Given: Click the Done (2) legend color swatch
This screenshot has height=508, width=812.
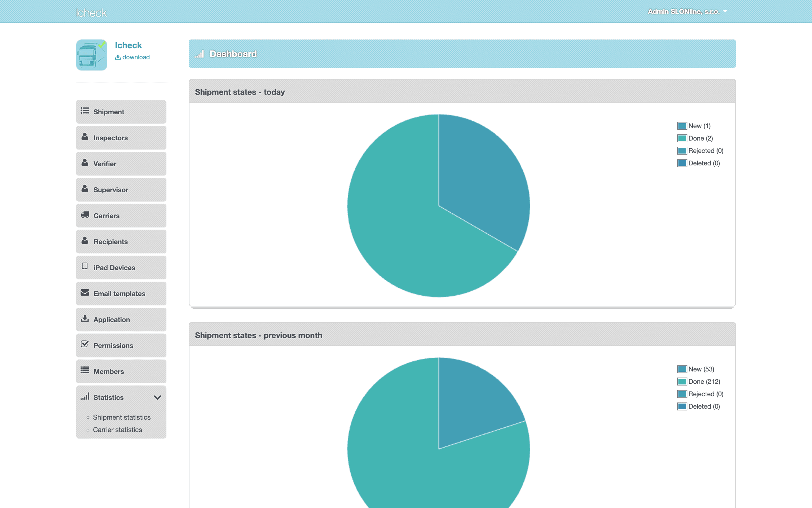Looking at the screenshot, I should coord(682,138).
